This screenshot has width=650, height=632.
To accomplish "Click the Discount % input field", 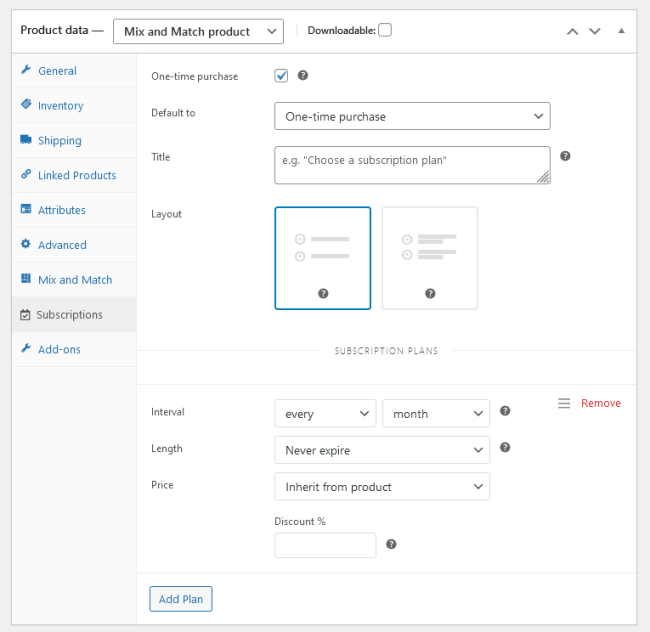I will click(x=325, y=545).
